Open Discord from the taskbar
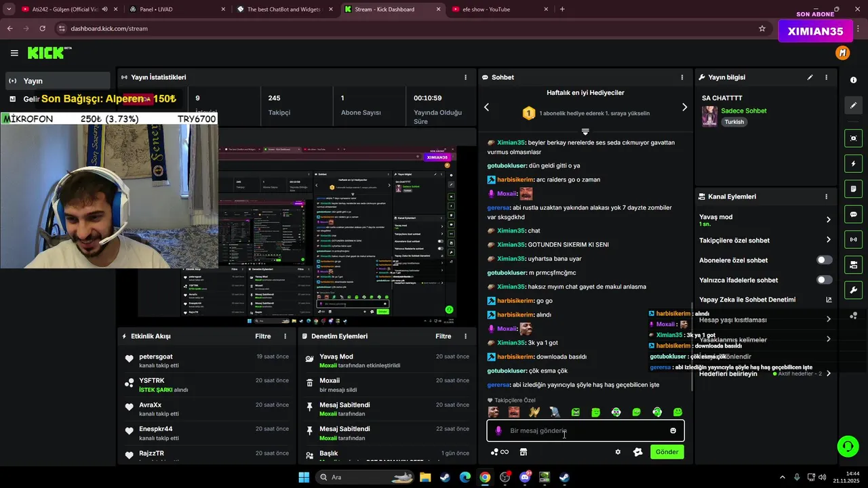The height and width of the screenshot is (488, 868). tap(525, 477)
